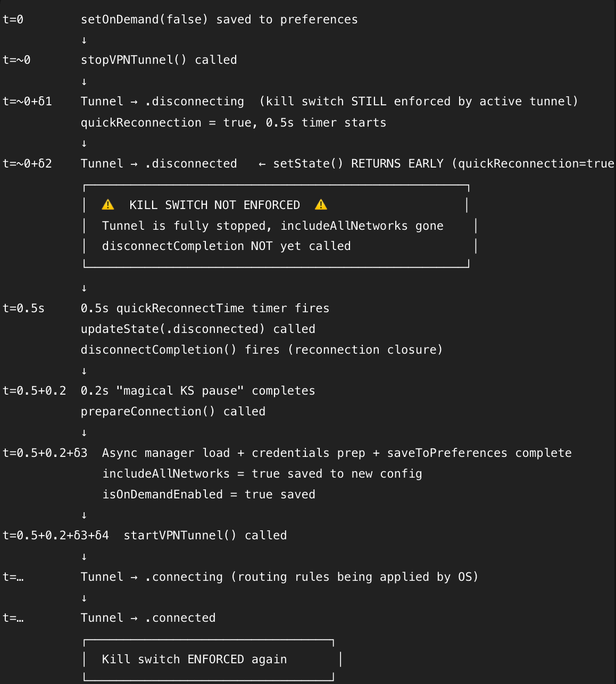This screenshot has width=616, height=684.
Task: Click the "updateState(.disconnected) called" text
Action: pyautogui.click(x=198, y=329)
